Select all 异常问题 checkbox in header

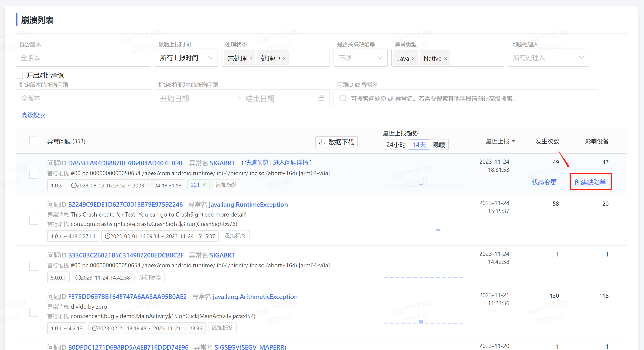pyautogui.click(x=34, y=141)
